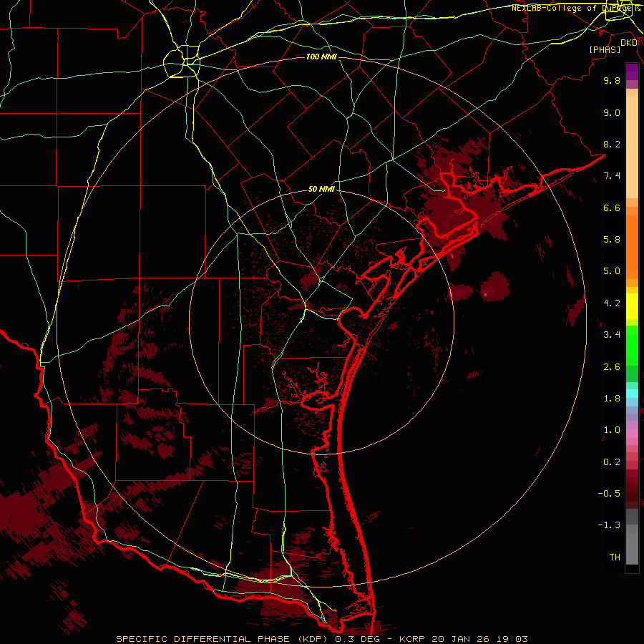The image size is (644, 644).
Task: Click the -1.3 value on color scale
Action: [x=609, y=525]
